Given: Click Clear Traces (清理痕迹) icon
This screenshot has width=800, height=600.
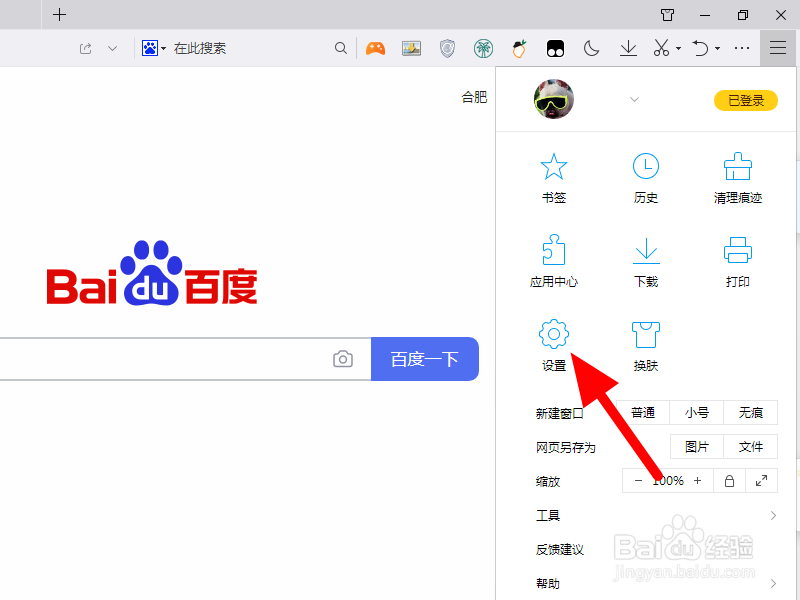Looking at the screenshot, I should tap(738, 167).
